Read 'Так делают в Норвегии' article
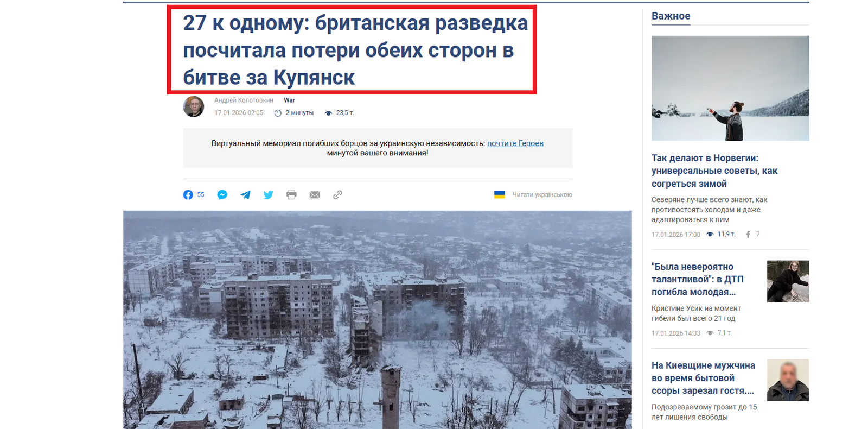The width and height of the screenshot is (868, 429). coord(714,171)
